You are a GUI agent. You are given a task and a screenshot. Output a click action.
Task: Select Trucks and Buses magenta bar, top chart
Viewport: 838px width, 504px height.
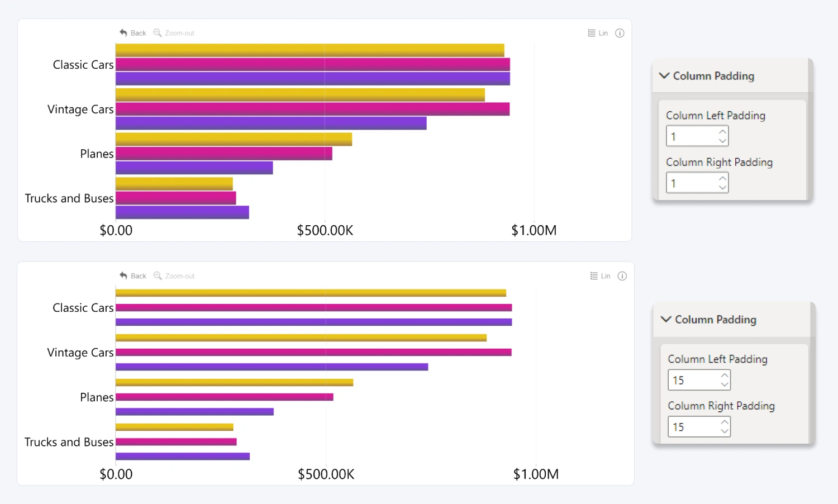point(176,198)
